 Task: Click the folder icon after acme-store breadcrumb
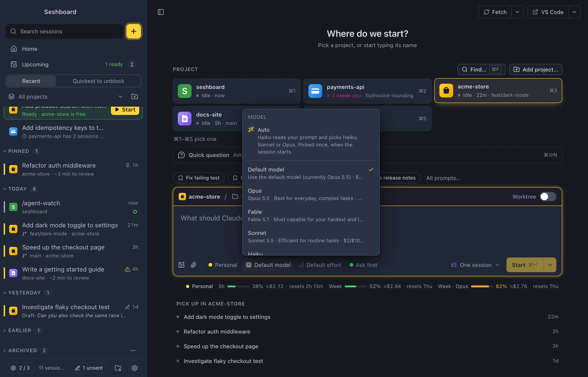coord(235,197)
